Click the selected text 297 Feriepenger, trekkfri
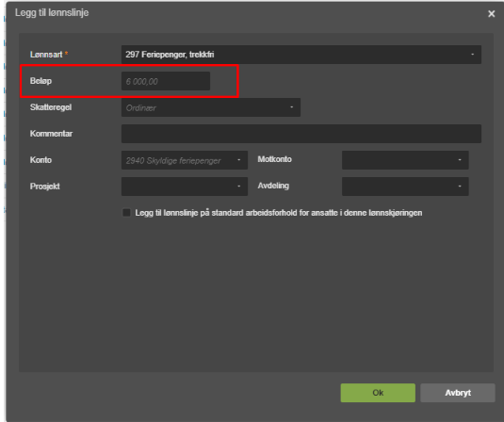This screenshot has width=504, height=422. (x=170, y=55)
